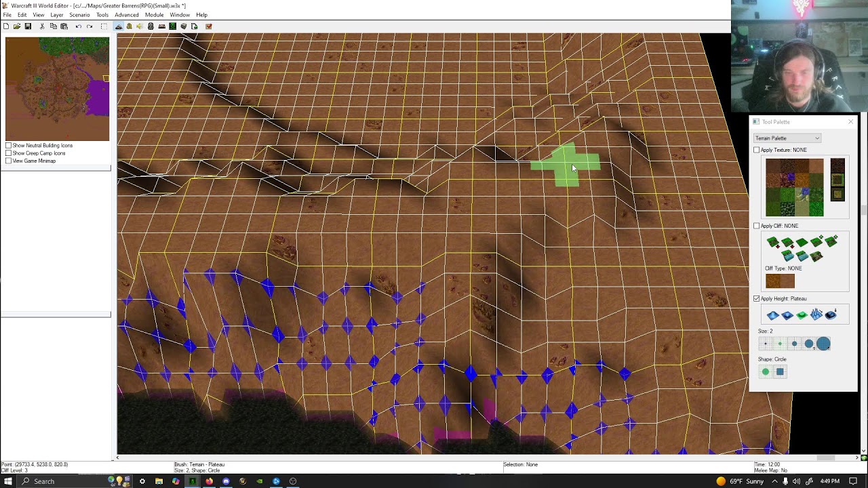Open the Windows Start menu

pyautogui.click(x=8, y=481)
